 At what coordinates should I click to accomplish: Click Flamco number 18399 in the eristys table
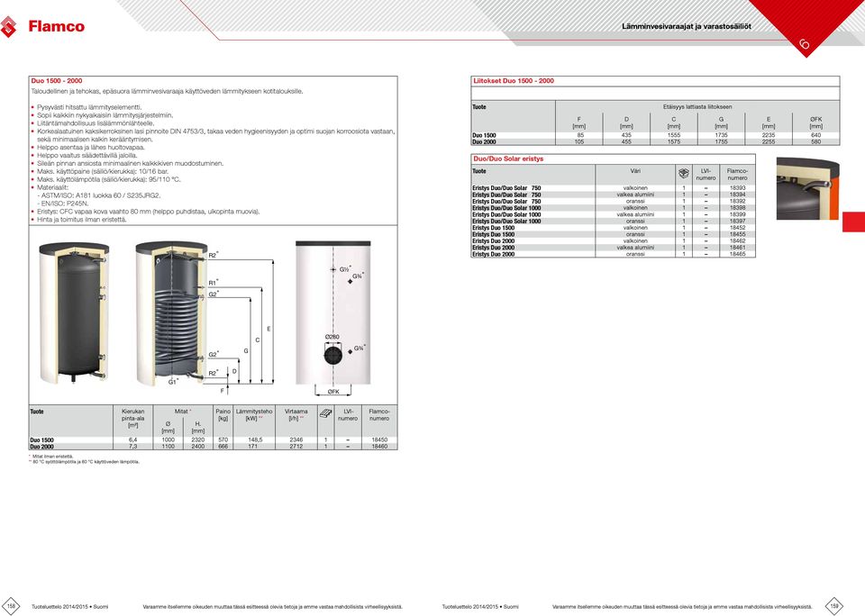pos(738,214)
